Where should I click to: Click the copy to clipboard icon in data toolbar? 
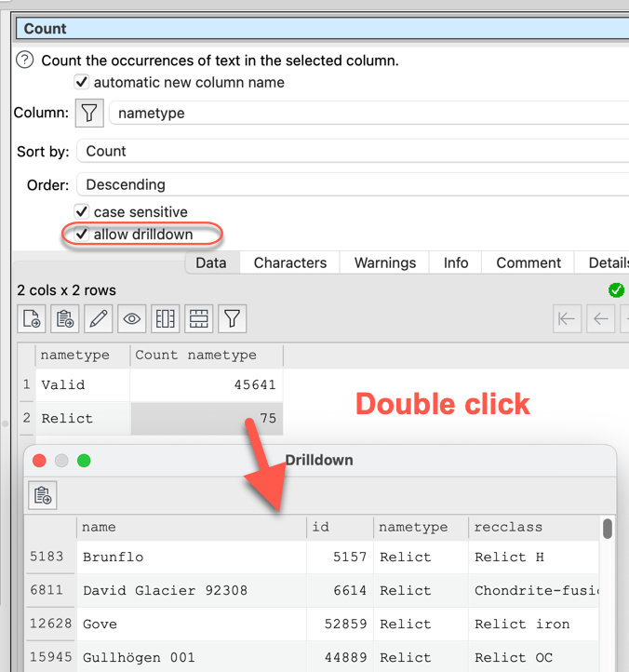[x=65, y=319]
